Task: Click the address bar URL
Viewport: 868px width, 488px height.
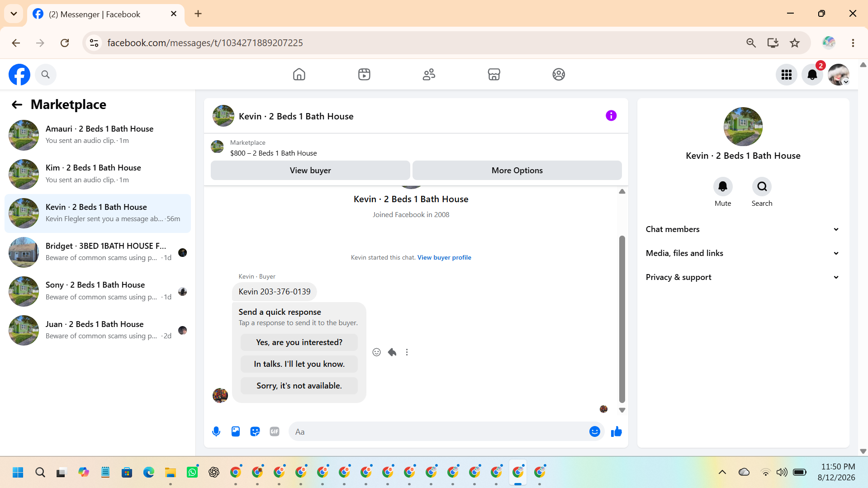Action: (205, 43)
